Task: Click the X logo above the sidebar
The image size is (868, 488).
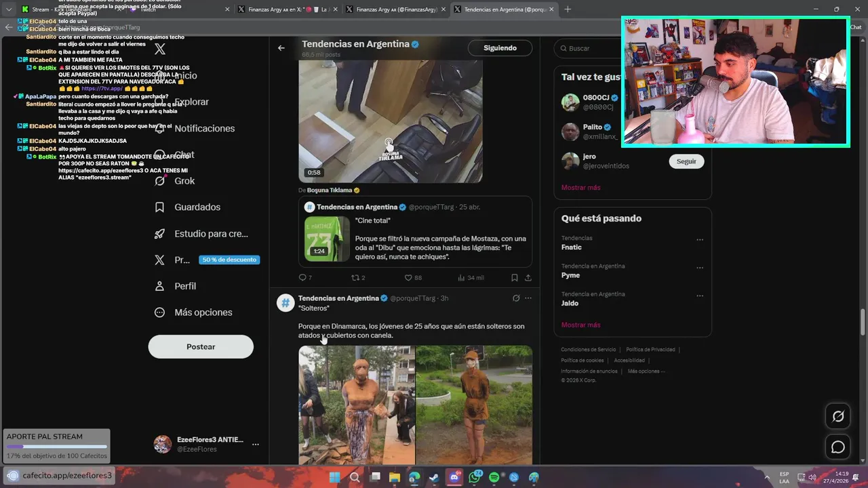Action: click(160, 49)
